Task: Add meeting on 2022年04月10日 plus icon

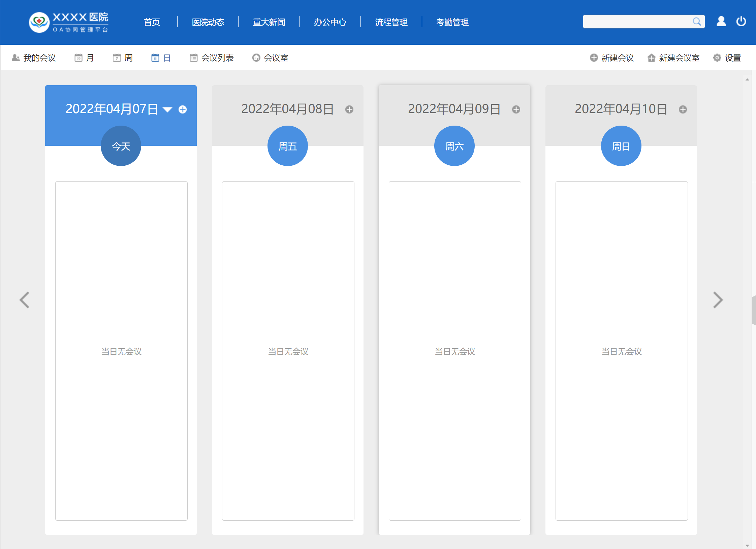Action: (683, 109)
